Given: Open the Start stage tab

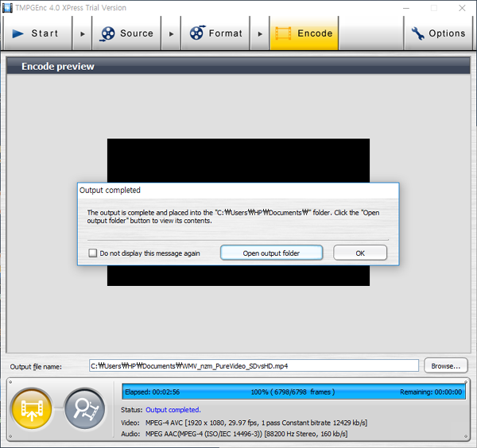Looking at the screenshot, I should click(38, 33).
